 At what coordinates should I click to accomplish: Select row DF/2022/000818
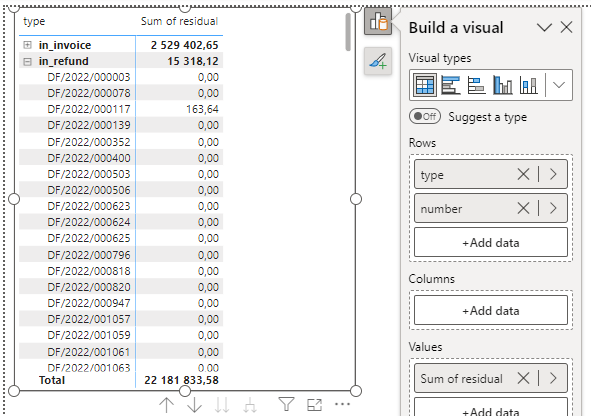pos(89,271)
